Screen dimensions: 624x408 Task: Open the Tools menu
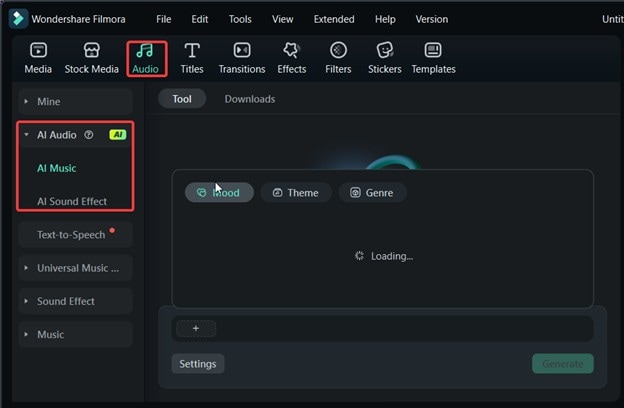pyautogui.click(x=240, y=19)
